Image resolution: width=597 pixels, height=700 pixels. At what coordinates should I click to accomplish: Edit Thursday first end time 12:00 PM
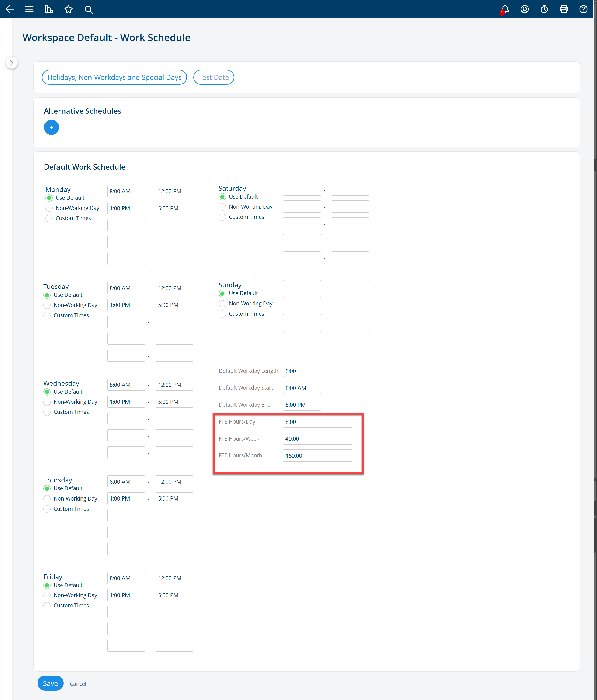pyautogui.click(x=174, y=481)
